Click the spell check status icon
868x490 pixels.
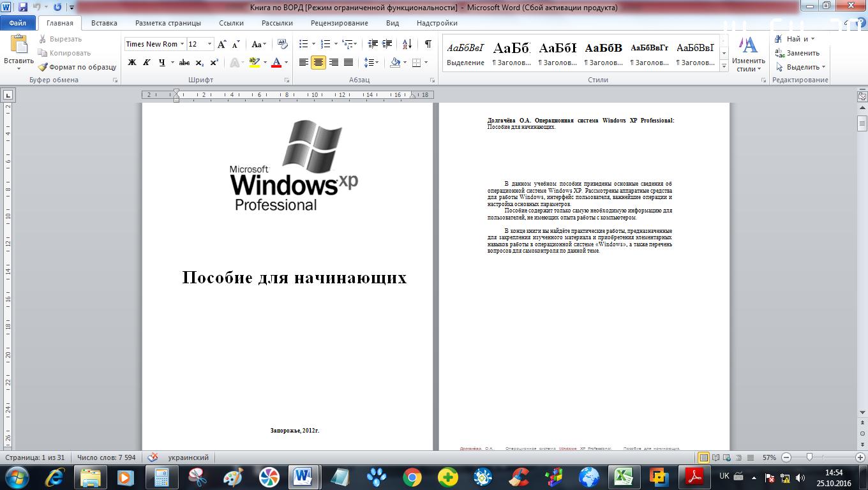click(x=153, y=457)
